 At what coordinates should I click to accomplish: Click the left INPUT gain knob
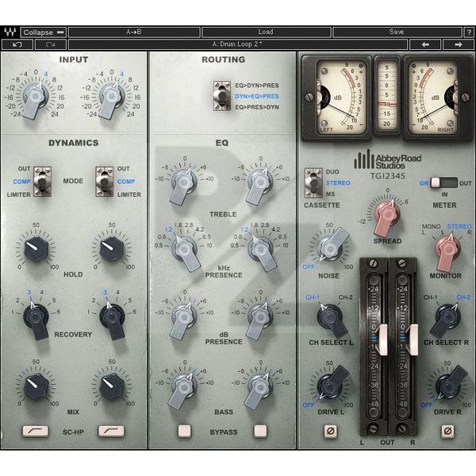point(35,98)
